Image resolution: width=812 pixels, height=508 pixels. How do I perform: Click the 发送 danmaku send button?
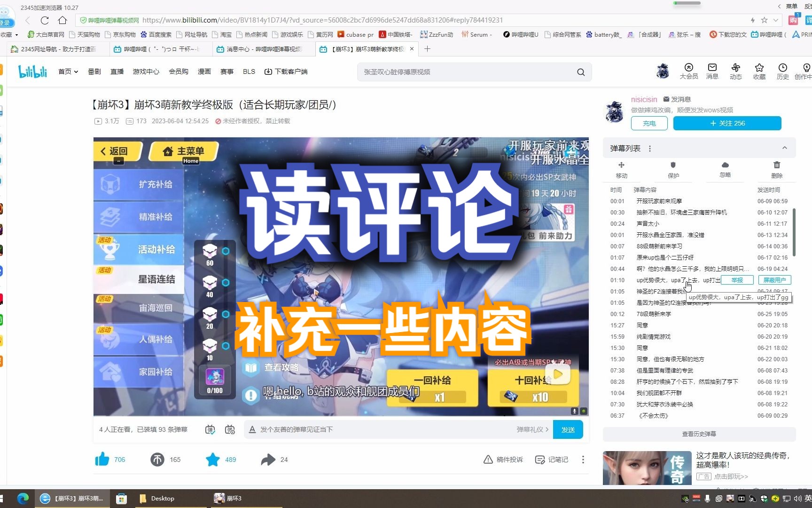(568, 429)
